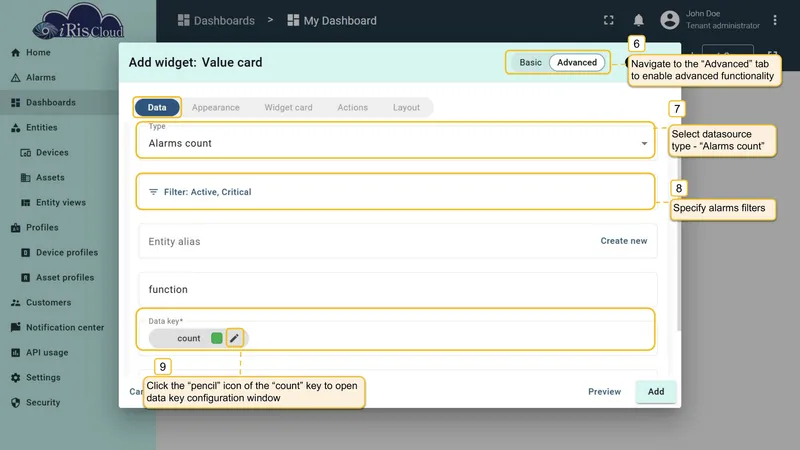This screenshot has height=450, width=800.
Task: Open notifications bell icon
Action: tap(638, 20)
